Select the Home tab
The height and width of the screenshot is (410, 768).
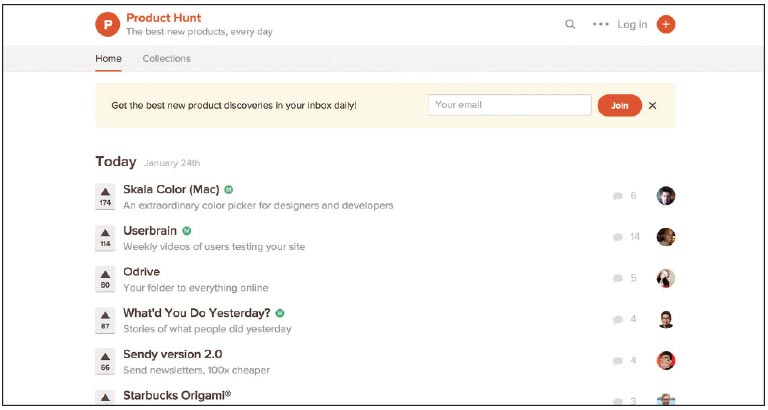[x=108, y=59]
